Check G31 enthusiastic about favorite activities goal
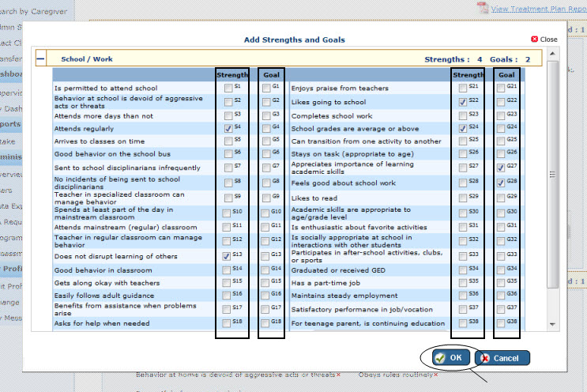 pyautogui.click(x=501, y=227)
